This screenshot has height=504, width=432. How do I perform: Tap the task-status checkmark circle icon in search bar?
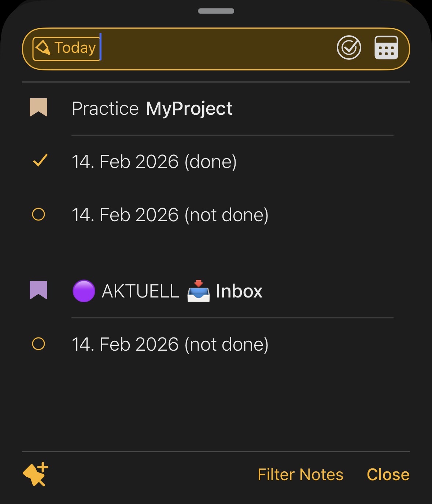[x=349, y=48]
